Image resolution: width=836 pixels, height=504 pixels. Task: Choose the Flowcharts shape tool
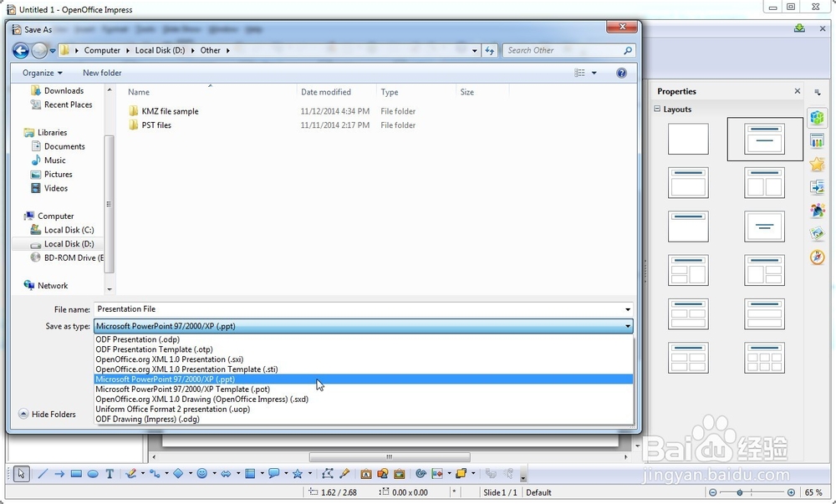250,474
